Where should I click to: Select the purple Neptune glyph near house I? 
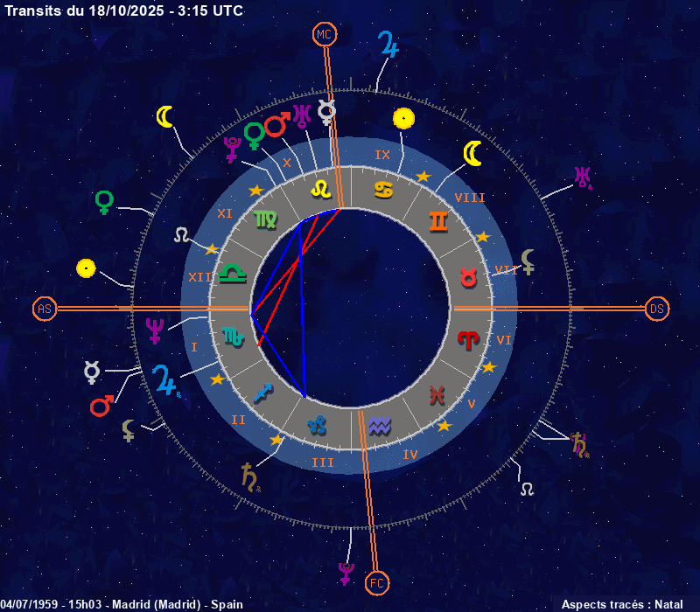tap(154, 330)
